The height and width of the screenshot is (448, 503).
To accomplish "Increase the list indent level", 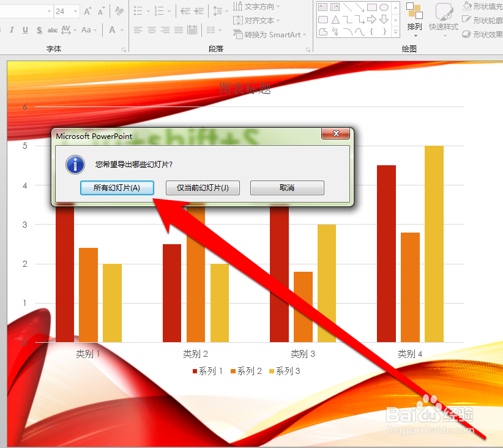I will [199, 12].
